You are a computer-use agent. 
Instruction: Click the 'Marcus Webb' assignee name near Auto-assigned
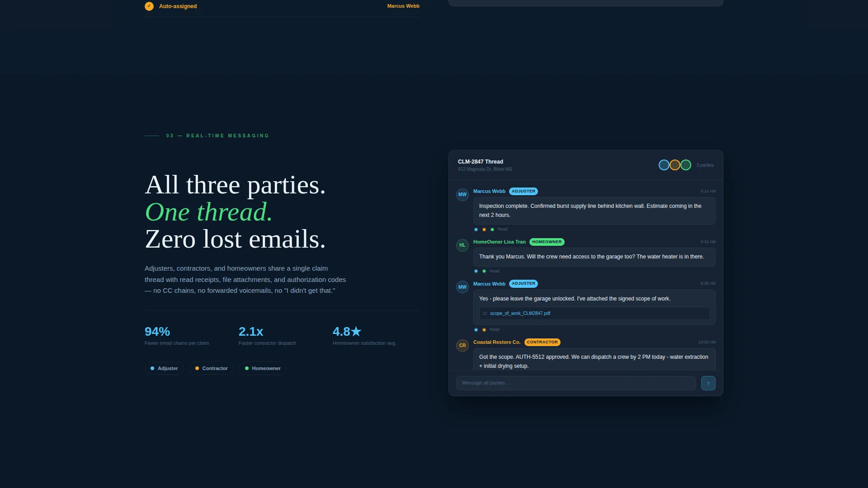tap(403, 6)
